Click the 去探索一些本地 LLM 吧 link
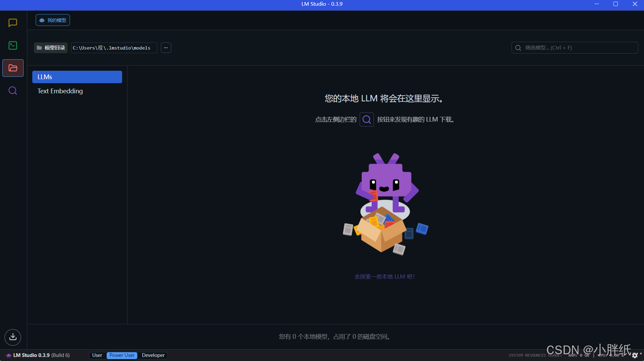644x361 pixels. (x=385, y=276)
